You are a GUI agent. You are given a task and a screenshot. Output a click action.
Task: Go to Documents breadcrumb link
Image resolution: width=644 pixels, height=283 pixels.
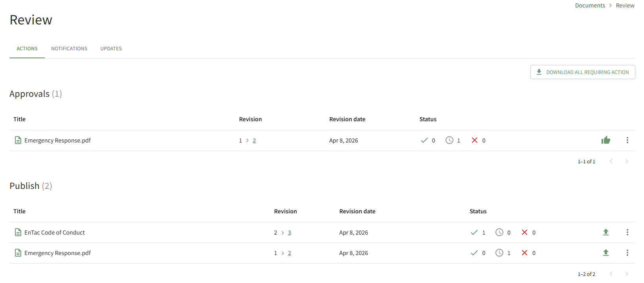590,6
